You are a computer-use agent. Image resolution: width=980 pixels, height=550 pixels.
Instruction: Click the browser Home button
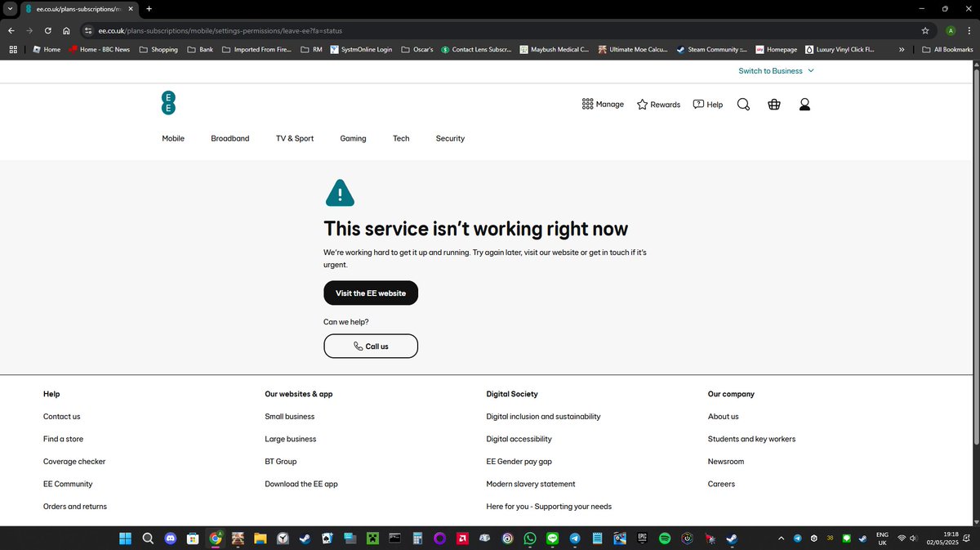(x=66, y=30)
